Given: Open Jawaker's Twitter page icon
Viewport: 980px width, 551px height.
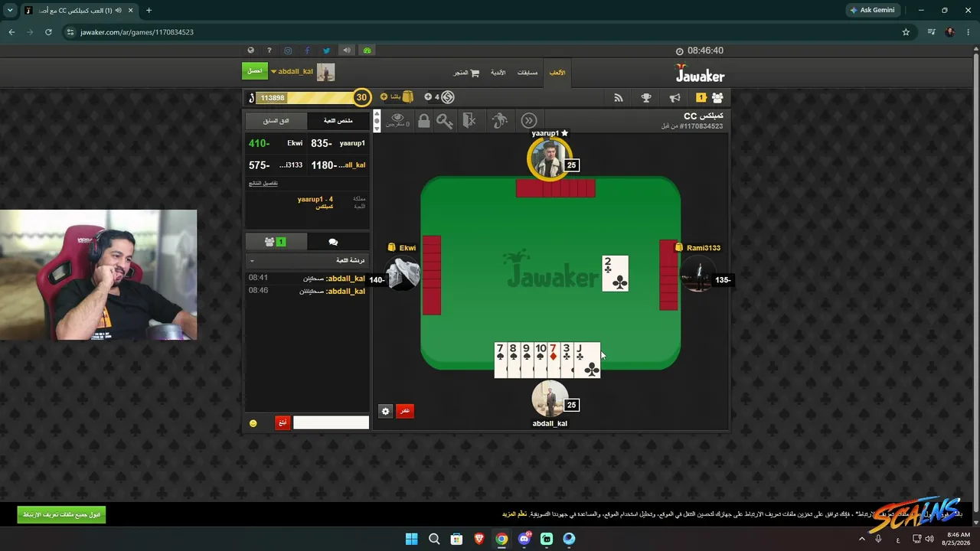Looking at the screenshot, I should (326, 51).
